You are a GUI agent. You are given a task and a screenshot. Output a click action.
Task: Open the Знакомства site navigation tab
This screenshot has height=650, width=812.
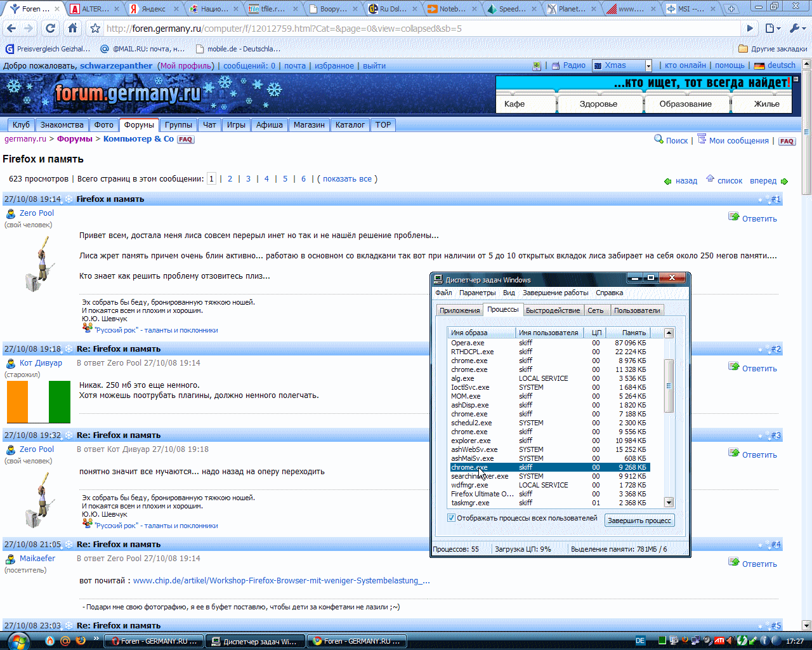point(62,125)
